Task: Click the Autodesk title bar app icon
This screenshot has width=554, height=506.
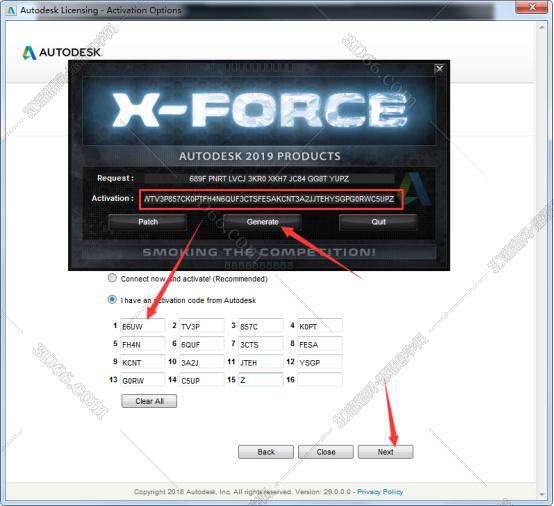Action: [11, 10]
